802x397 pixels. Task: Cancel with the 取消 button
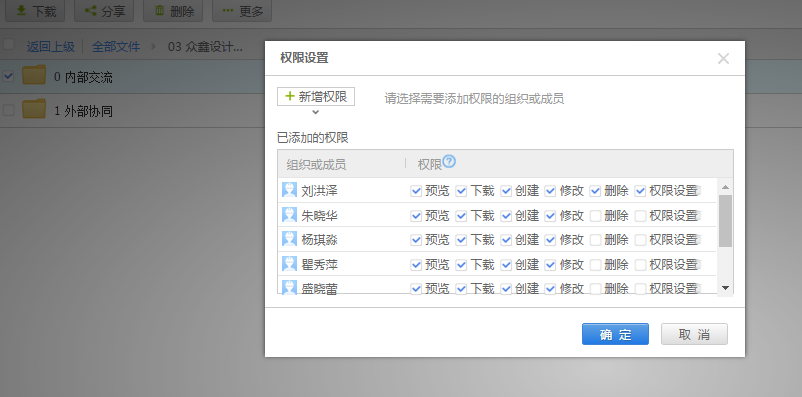point(694,334)
